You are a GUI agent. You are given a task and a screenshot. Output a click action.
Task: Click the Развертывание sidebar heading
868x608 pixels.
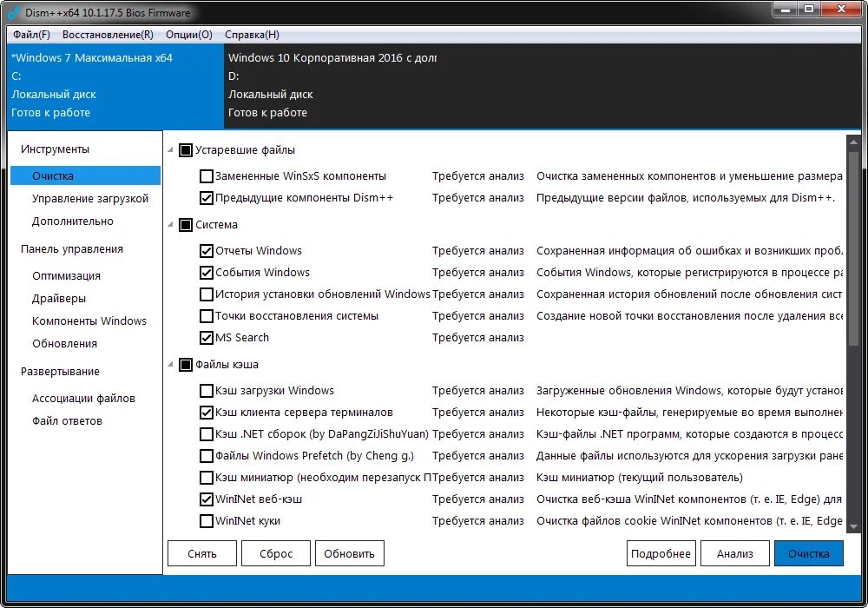60,372
